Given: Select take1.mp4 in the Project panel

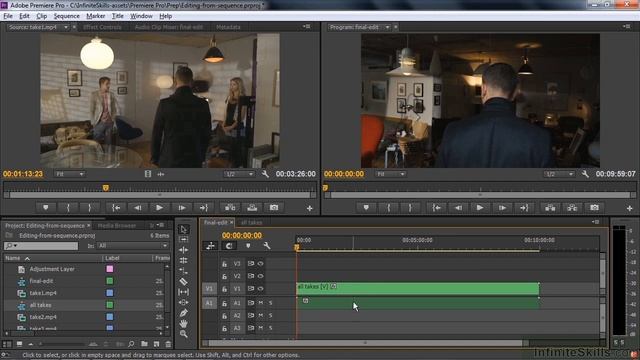Looking at the screenshot, I should 43,293.
